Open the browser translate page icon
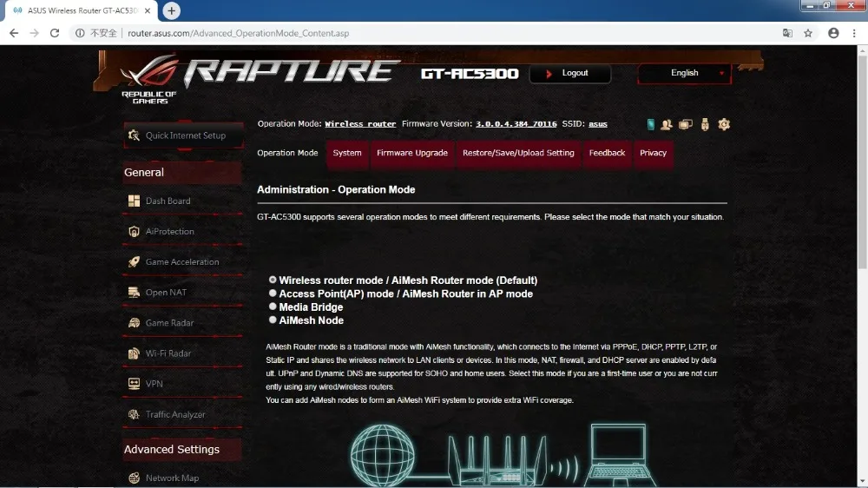Screen dimensions: 868x488 [787, 33]
